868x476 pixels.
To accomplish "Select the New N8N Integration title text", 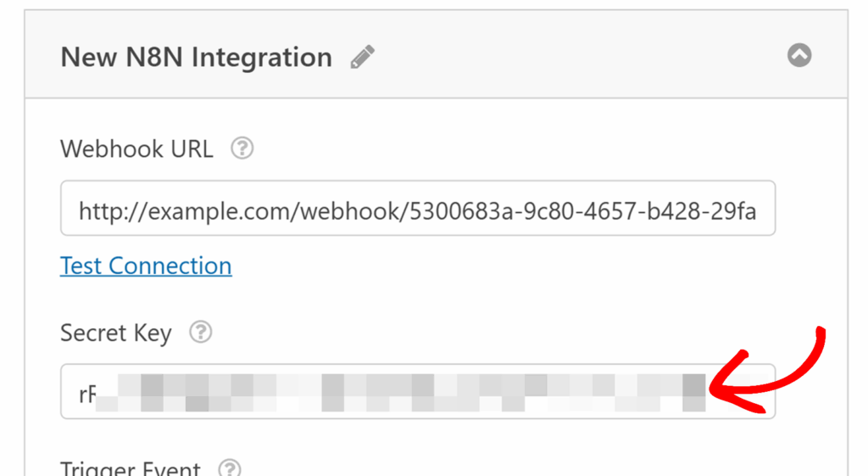I will (196, 58).
